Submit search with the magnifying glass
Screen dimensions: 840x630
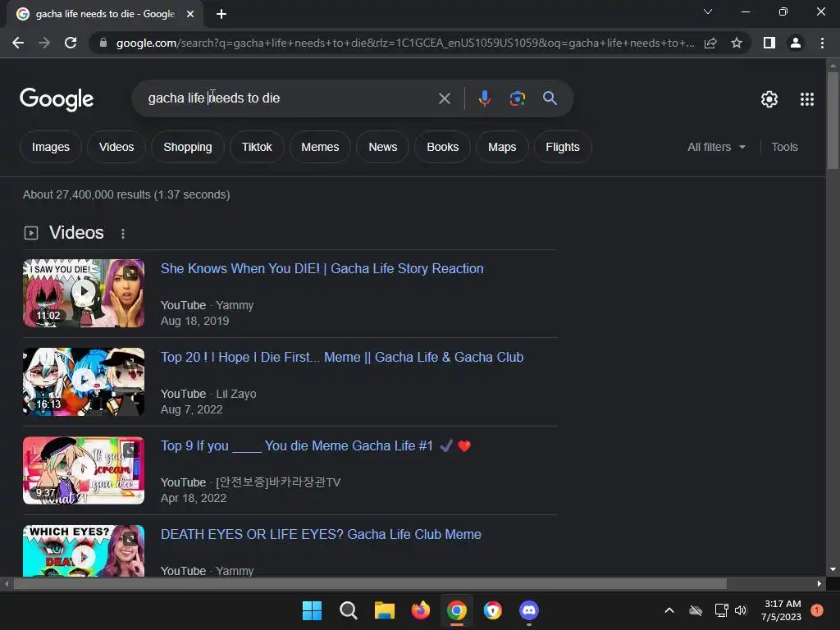tap(550, 98)
